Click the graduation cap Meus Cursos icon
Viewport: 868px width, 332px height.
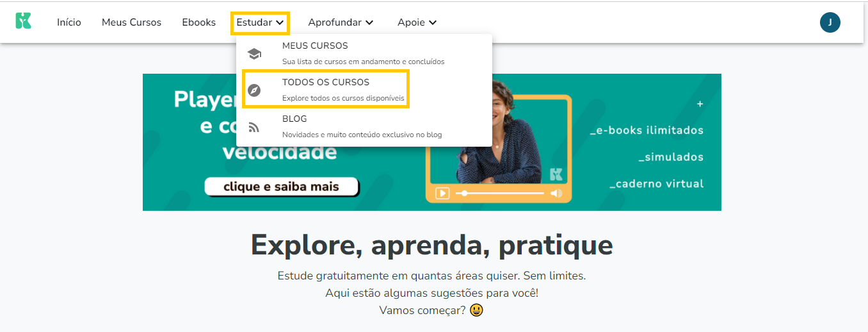(x=254, y=54)
